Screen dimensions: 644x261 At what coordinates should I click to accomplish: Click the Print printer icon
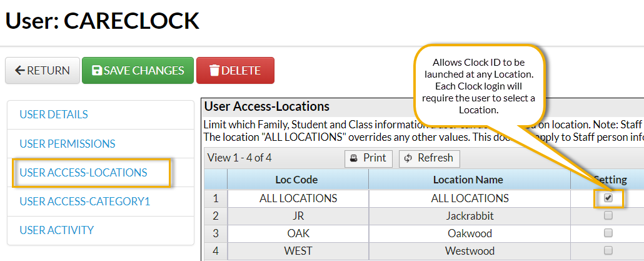[x=354, y=158]
